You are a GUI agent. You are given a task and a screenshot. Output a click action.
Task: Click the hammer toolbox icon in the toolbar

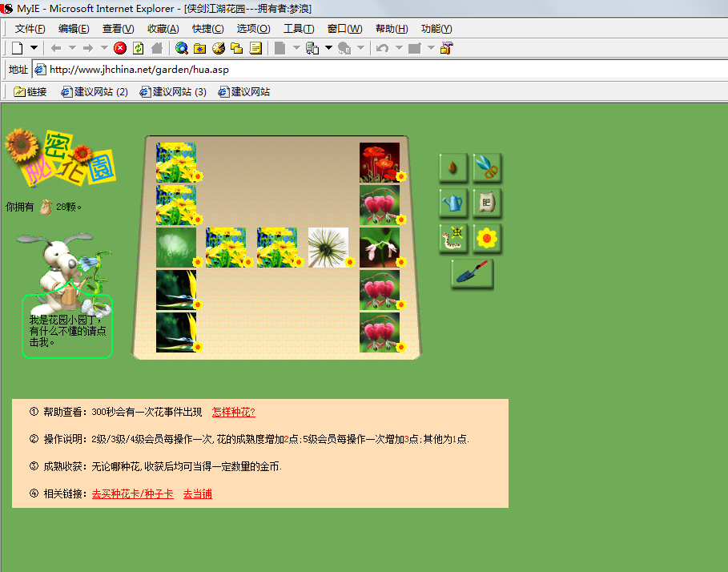pos(447,48)
